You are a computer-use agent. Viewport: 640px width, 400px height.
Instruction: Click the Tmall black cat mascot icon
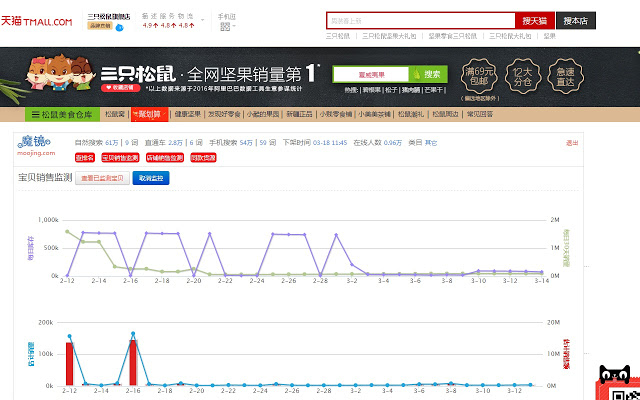[x=614, y=375]
